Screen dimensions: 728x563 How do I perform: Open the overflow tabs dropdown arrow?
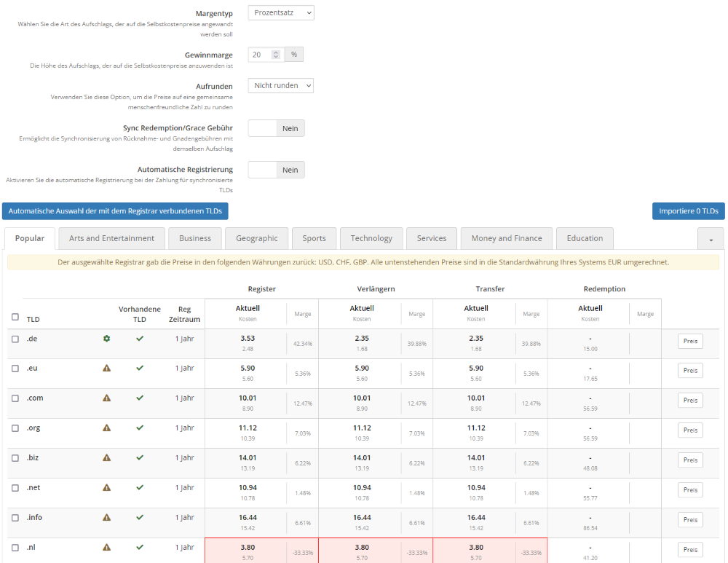711,239
